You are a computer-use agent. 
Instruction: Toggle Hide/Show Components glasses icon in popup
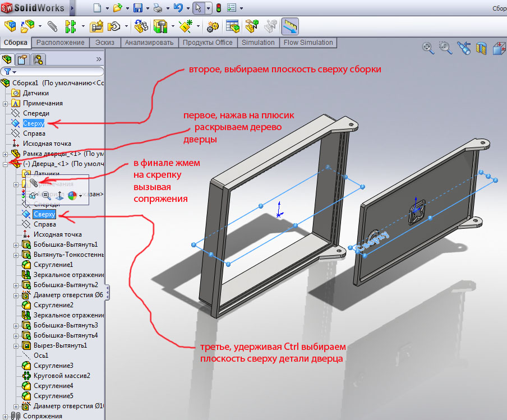click(34, 196)
